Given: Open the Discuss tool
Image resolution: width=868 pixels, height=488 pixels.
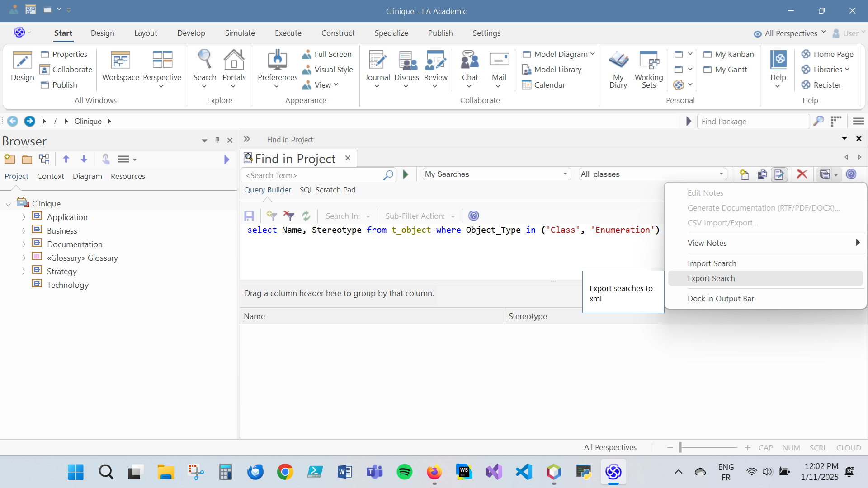Looking at the screenshot, I should tap(406, 69).
